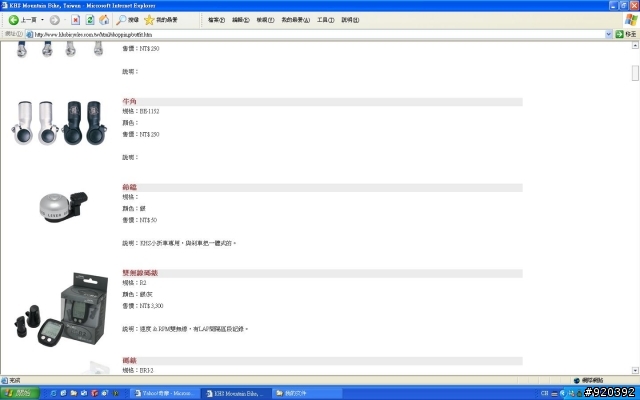Click the silver bell product image
Viewport: 640px width, 400px height.
tap(63, 207)
